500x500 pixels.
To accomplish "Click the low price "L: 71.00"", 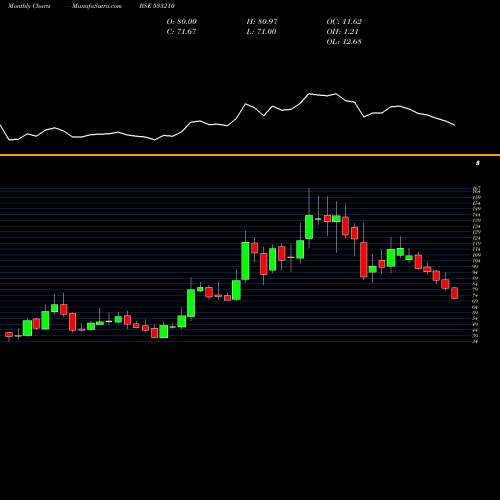I will [x=261, y=32].
